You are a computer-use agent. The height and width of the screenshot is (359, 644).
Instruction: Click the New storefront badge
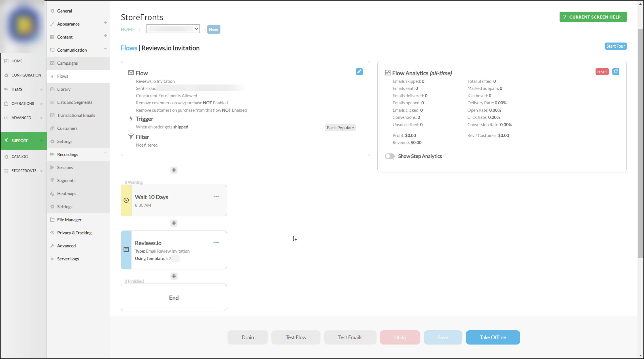pos(214,29)
